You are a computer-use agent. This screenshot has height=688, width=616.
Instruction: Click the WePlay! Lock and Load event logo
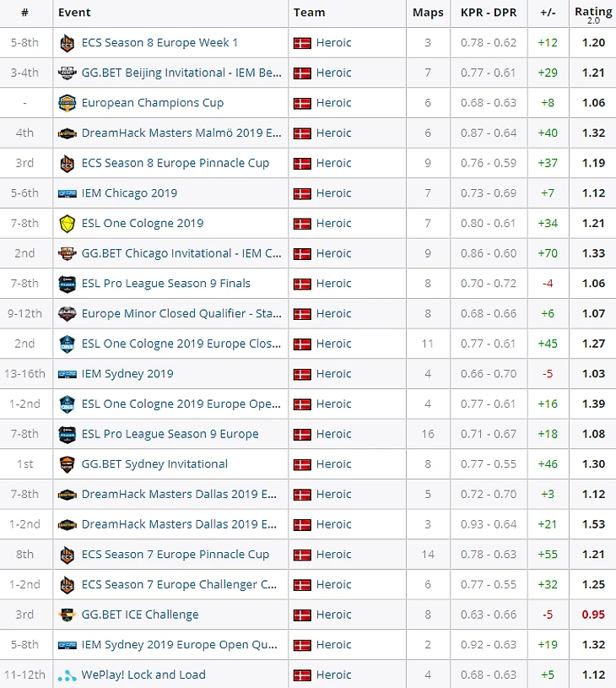(x=68, y=675)
